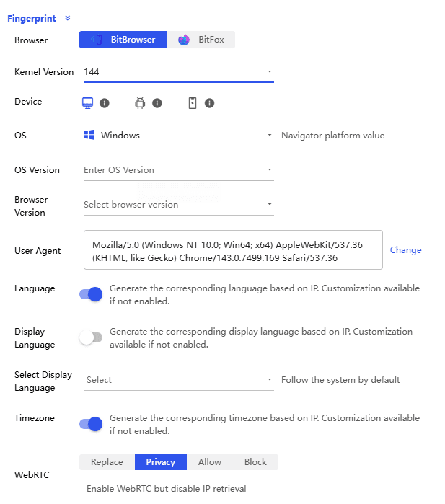Click the info icon next to desktop device
Image resolution: width=445 pixels, height=504 pixels.
(x=105, y=103)
